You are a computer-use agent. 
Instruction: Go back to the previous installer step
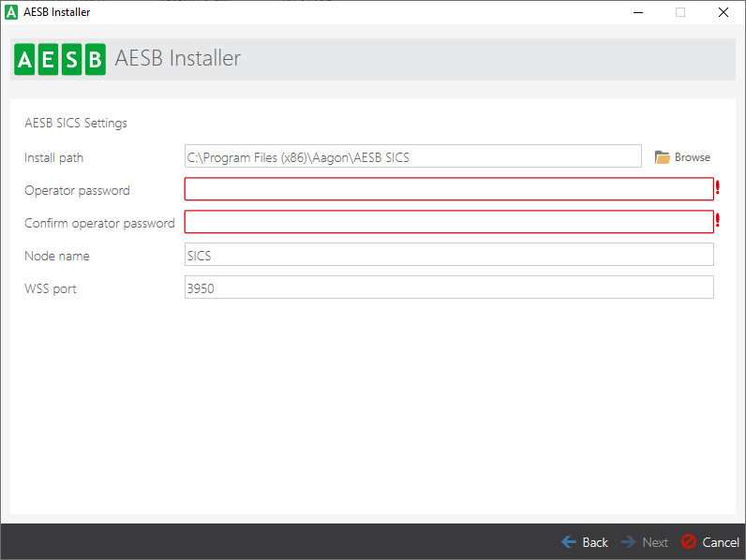pyautogui.click(x=585, y=542)
